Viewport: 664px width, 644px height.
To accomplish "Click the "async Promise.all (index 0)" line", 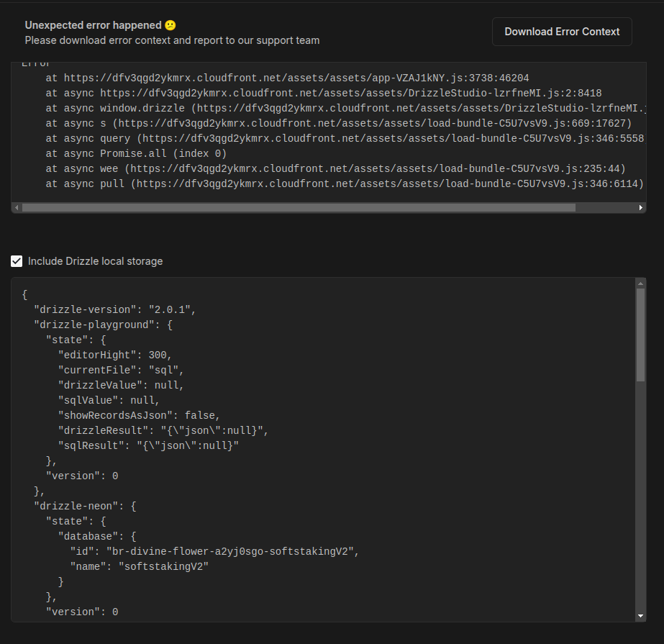I will [136, 153].
